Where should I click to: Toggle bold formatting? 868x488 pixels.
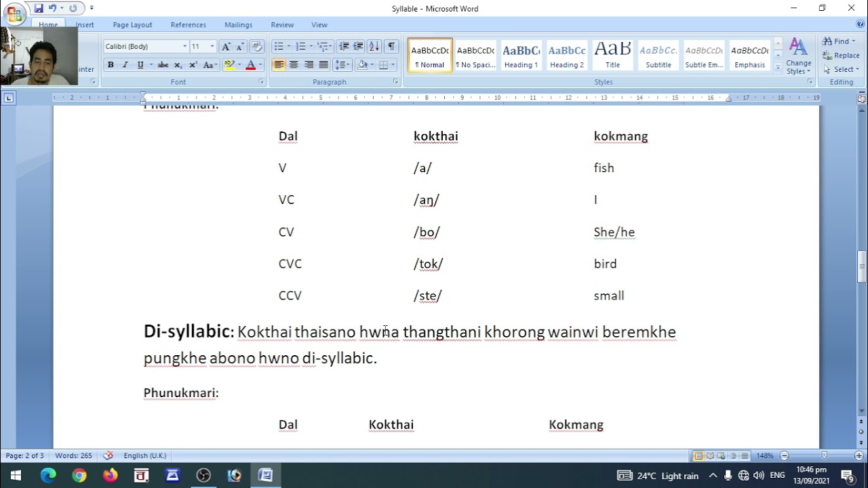click(x=111, y=65)
